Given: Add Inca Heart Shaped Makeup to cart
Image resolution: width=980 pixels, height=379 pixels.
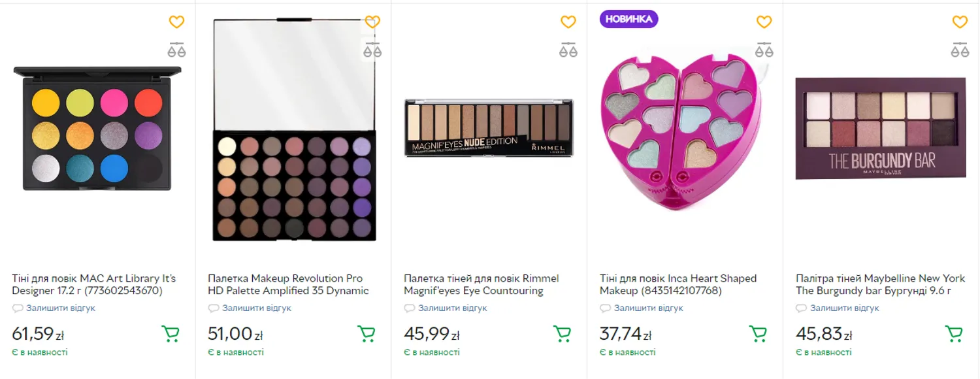Looking at the screenshot, I should coord(759,334).
